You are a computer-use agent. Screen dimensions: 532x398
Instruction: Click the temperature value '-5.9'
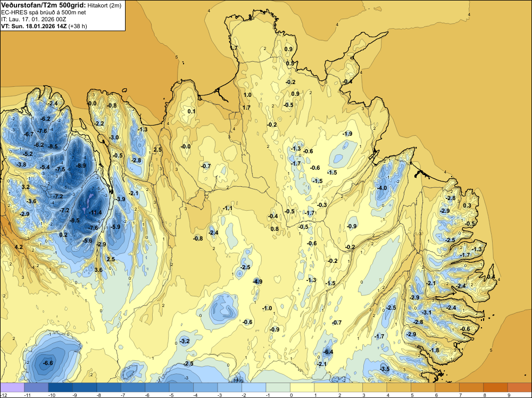click(115, 227)
